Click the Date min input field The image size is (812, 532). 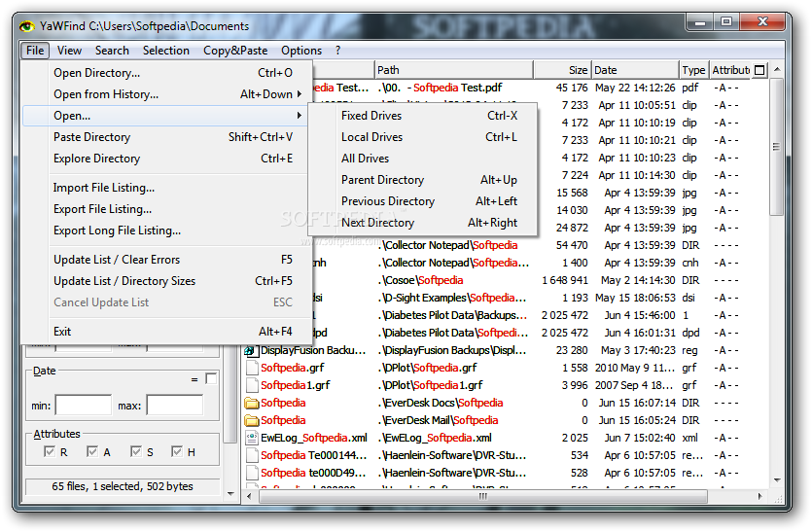[x=84, y=406]
